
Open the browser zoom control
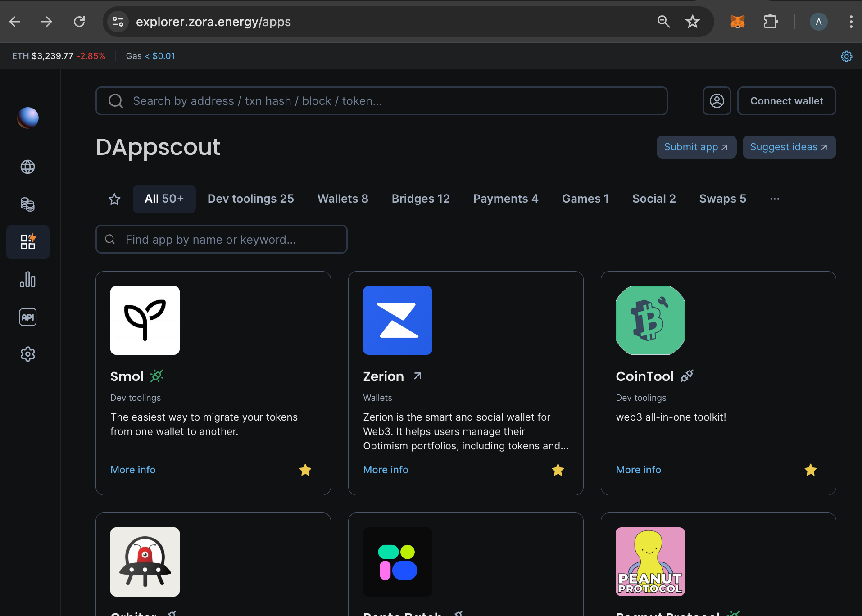(x=663, y=22)
